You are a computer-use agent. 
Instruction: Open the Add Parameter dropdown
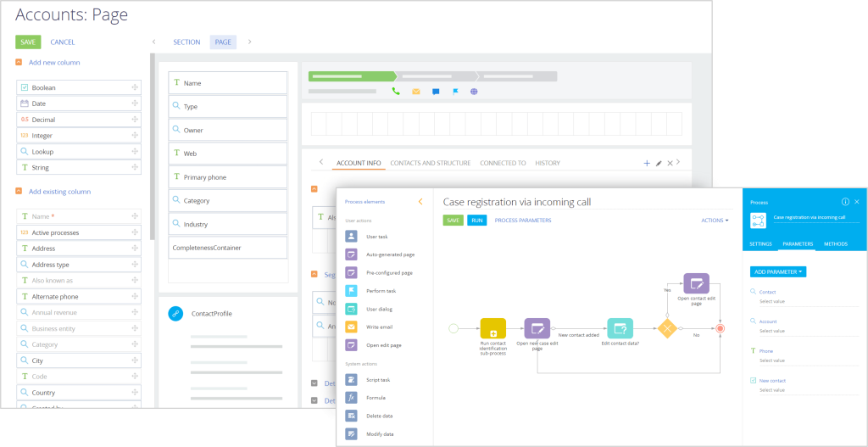pyautogui.click(x=778, y=272)
